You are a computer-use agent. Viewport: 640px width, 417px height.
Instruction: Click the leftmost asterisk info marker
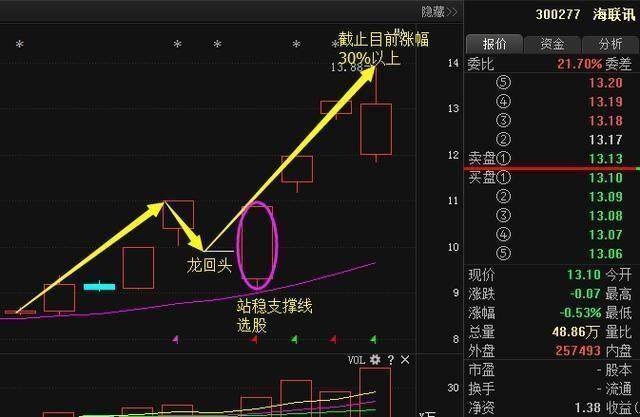pos(19,44)
